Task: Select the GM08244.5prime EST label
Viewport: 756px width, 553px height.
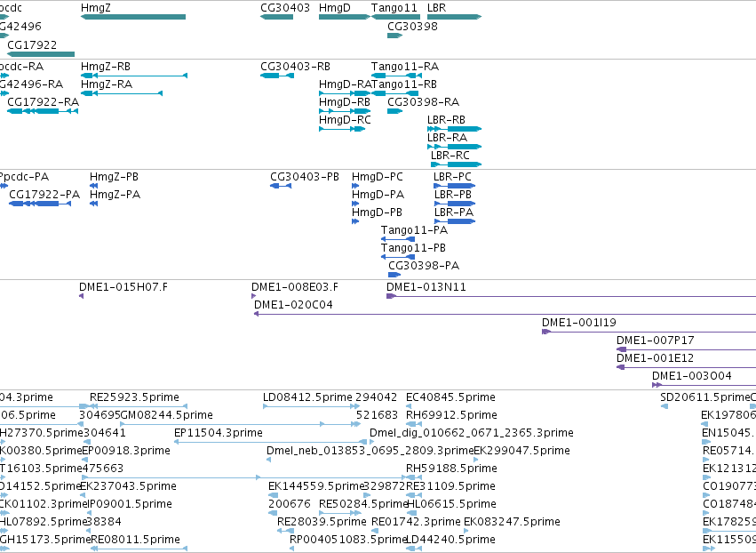Action: pyautogui.click(x=166, y=416)
